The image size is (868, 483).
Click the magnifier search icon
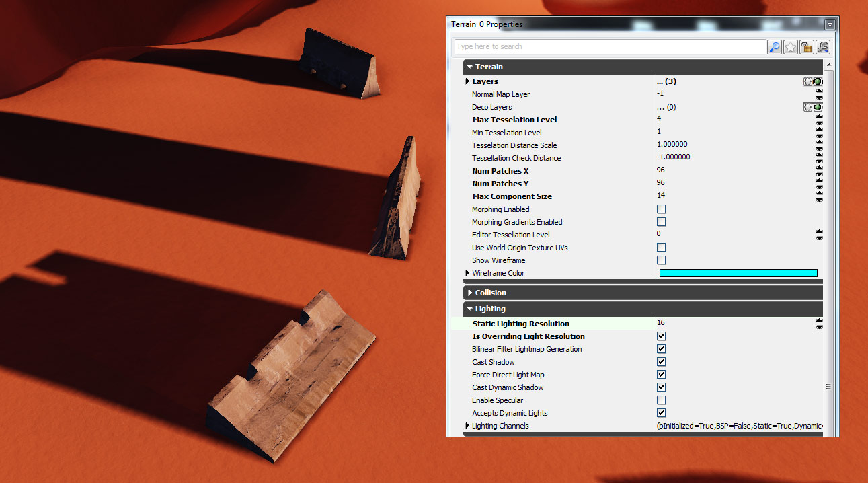point(775,47)
